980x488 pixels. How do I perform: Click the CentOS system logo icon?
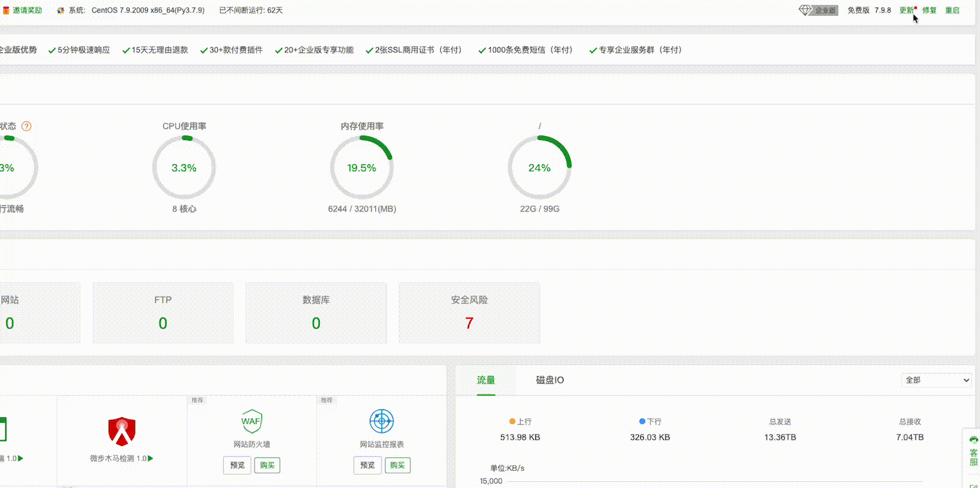[61, 10]
